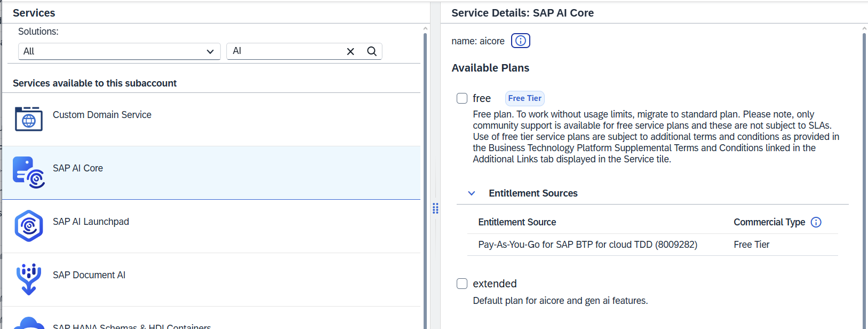Click the SAP AI Core service icon
868x329 pixels.
29,173
